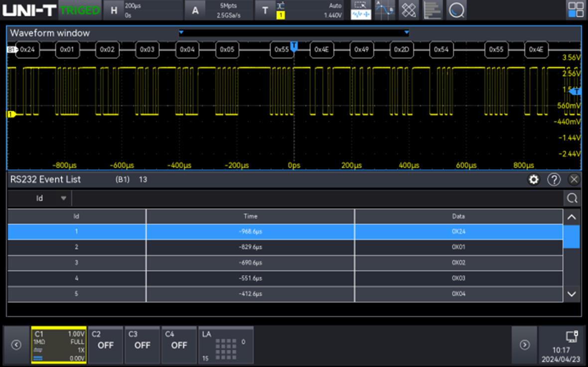Select channel C1 settings
The image size is (588, 367).
[58, 344]
